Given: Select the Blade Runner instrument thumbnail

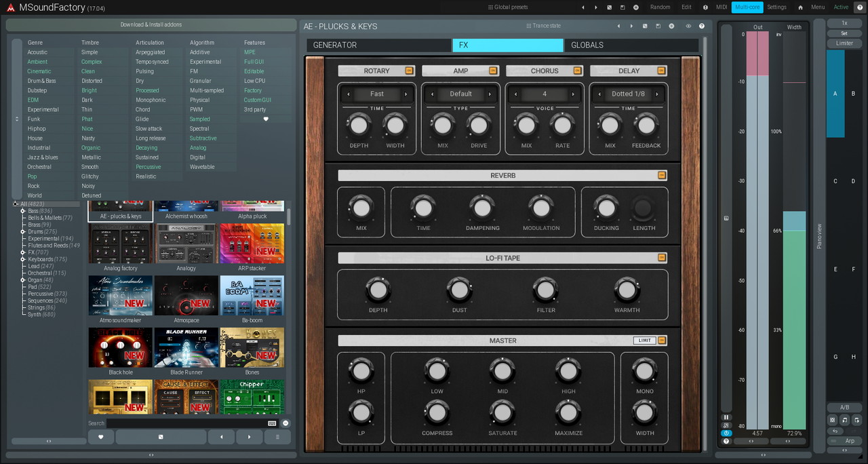Looking at the screenshot, I should (186, 348).
